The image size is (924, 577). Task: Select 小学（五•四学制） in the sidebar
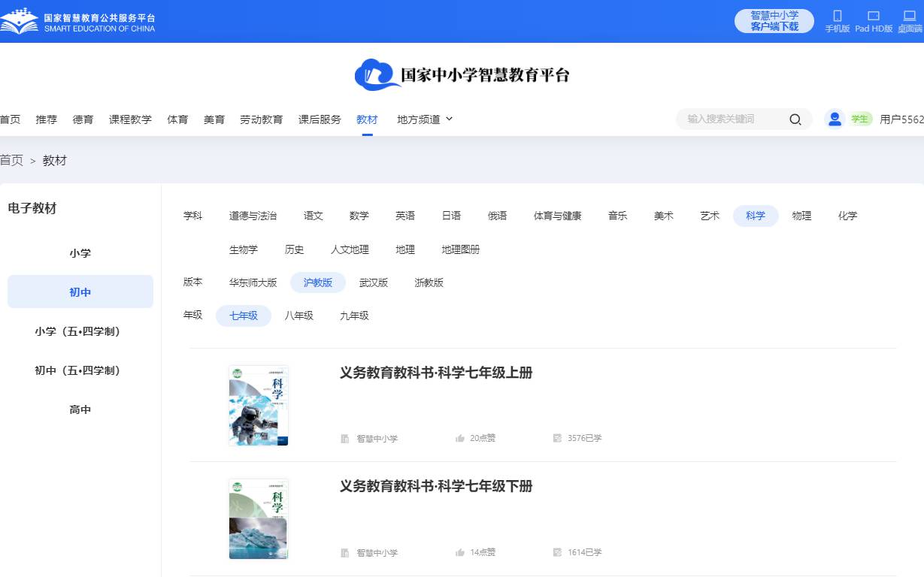point(80,331)
